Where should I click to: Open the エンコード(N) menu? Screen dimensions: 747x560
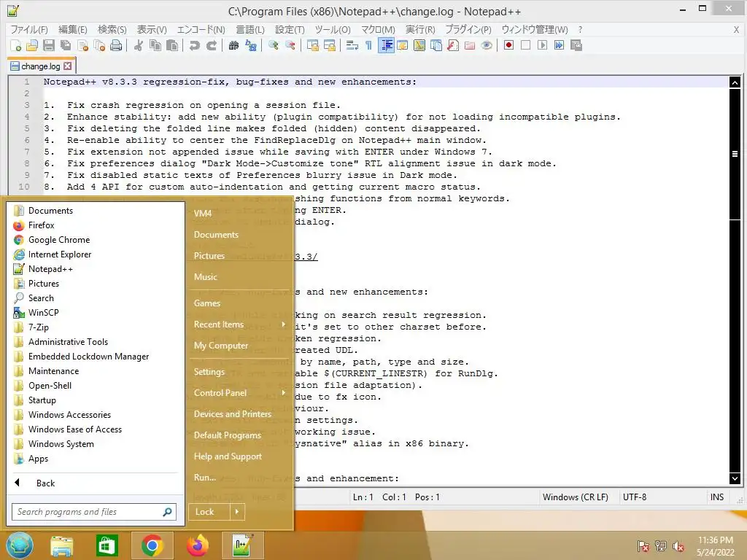(x=201, y=29)
